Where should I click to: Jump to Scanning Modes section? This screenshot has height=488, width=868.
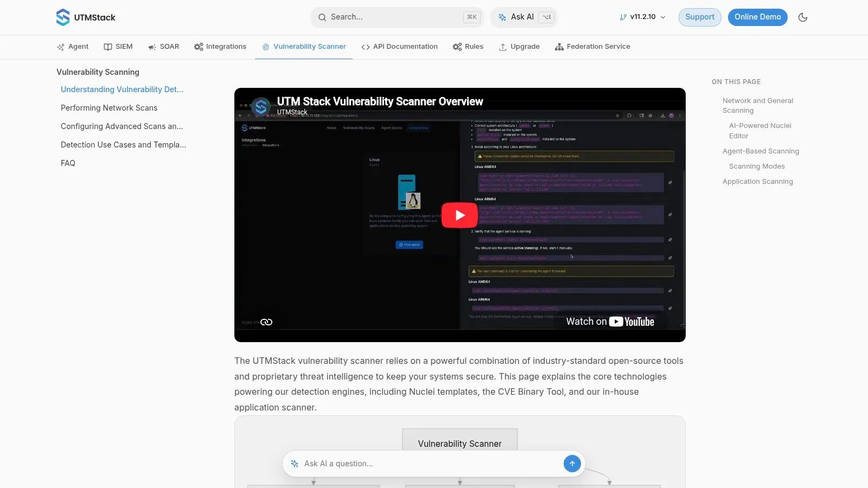pos(757,166)
